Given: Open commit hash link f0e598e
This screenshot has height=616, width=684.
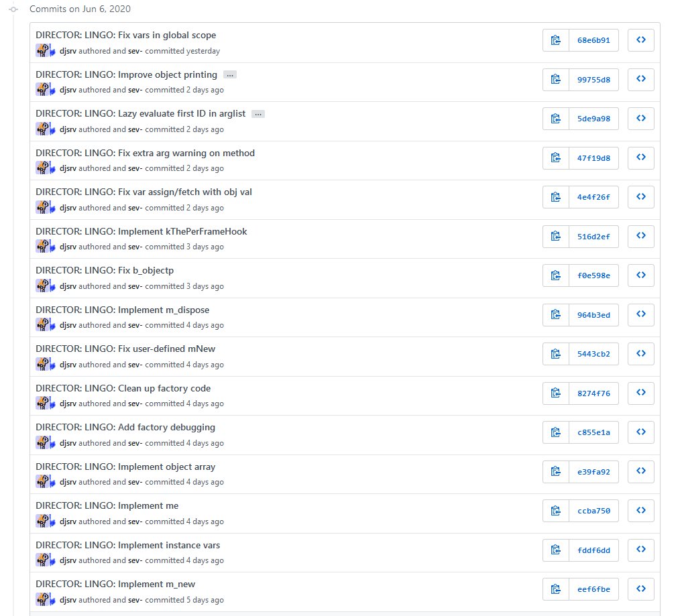Looking at the screenshot, I should pos(593,275).
